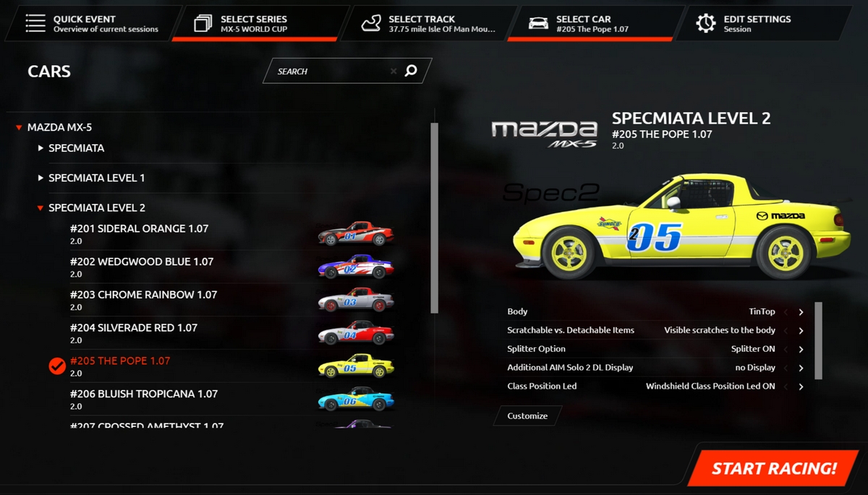This screenshot has height=495, width=868.
Task: Click the Mazda MX-5 brand logo
Action: [x=545, y=134]
